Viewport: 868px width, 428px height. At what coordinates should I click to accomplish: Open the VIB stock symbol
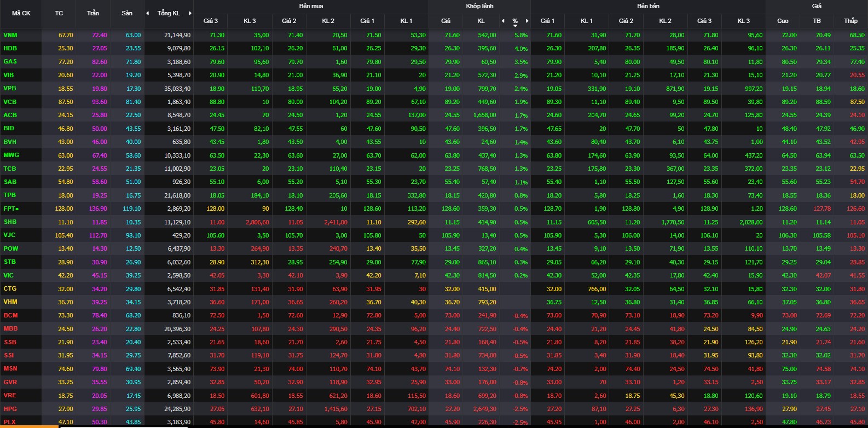click(x=9, y=75)
